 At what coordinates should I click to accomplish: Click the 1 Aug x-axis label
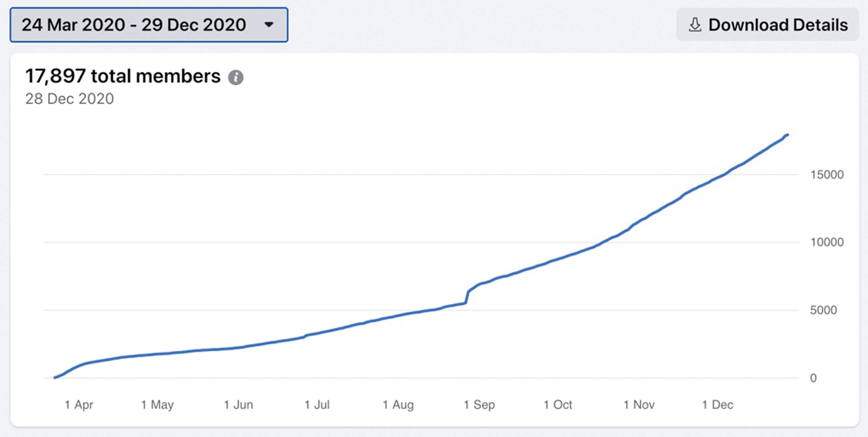point(398,404)
